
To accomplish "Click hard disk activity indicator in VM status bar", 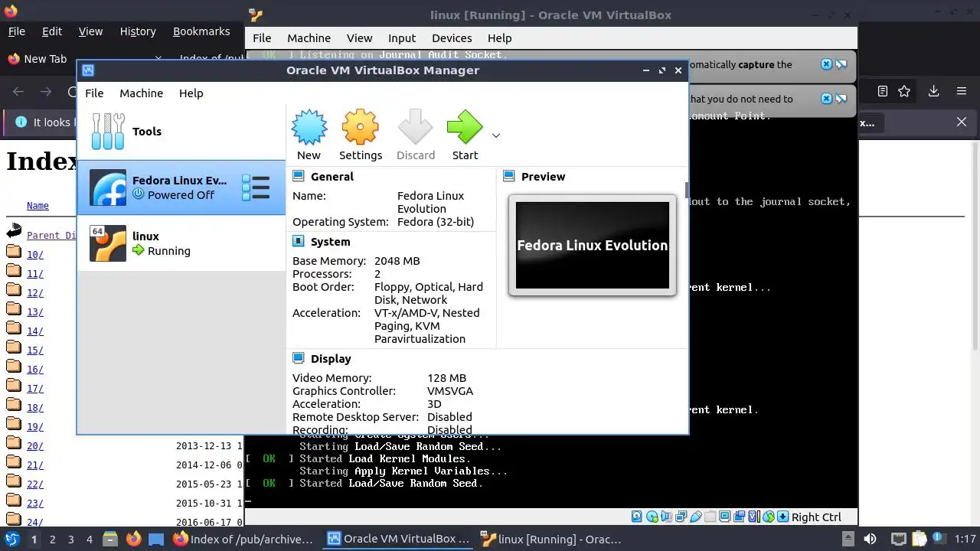I will pyautogui.click(x=637, y=517).
